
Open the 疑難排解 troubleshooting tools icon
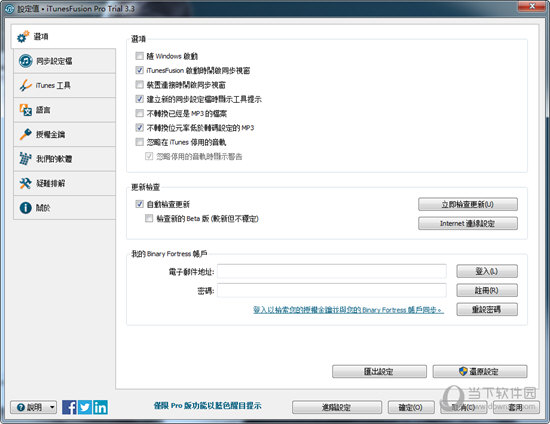point(26,183)
